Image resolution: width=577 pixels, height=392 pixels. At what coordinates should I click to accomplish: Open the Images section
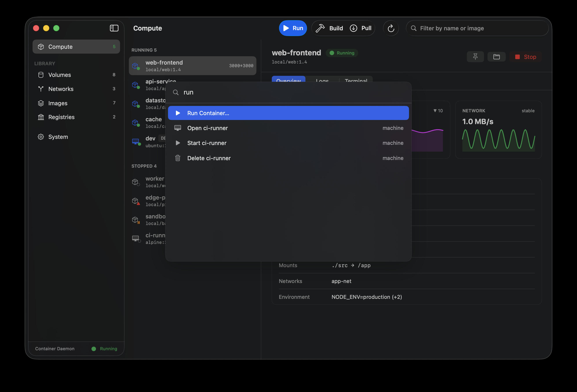pyautogui.click(x=76, y=103)
